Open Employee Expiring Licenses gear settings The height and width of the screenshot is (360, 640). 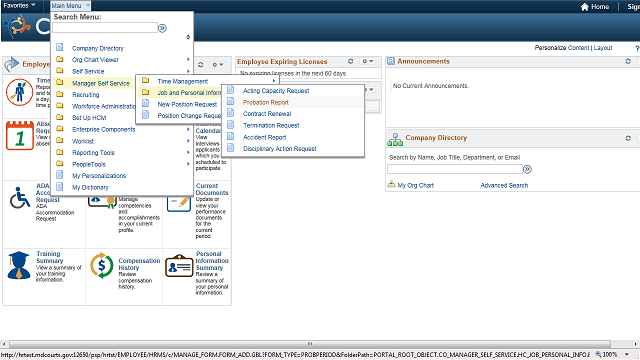[367, 61]
